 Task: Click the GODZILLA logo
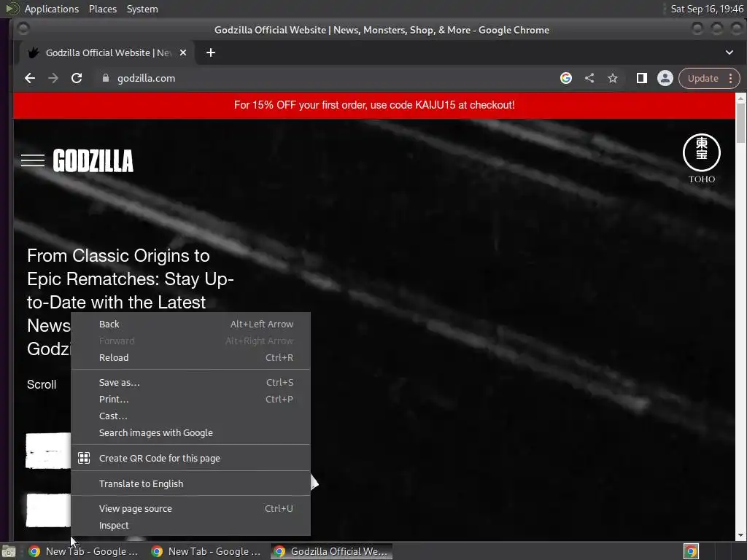93,160
